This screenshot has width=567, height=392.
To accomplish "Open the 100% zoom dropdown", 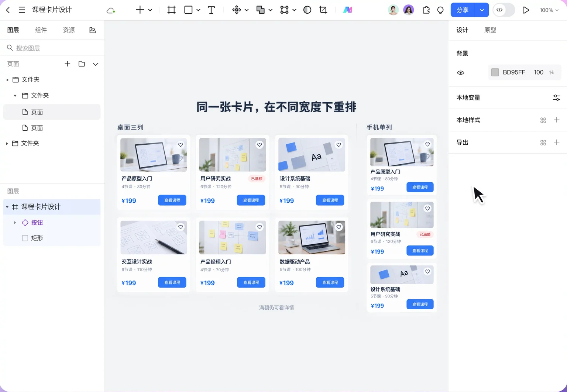I will click(x=549, y=10).
